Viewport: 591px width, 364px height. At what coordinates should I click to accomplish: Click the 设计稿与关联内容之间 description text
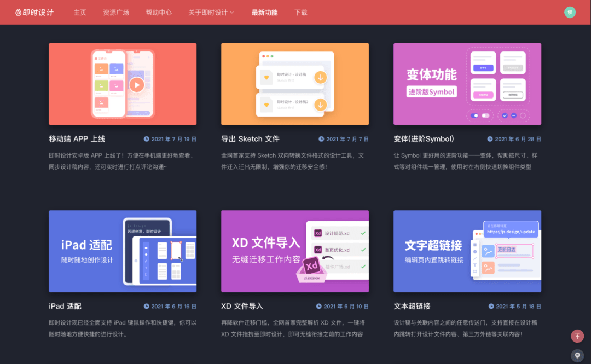tap(466, 328)
